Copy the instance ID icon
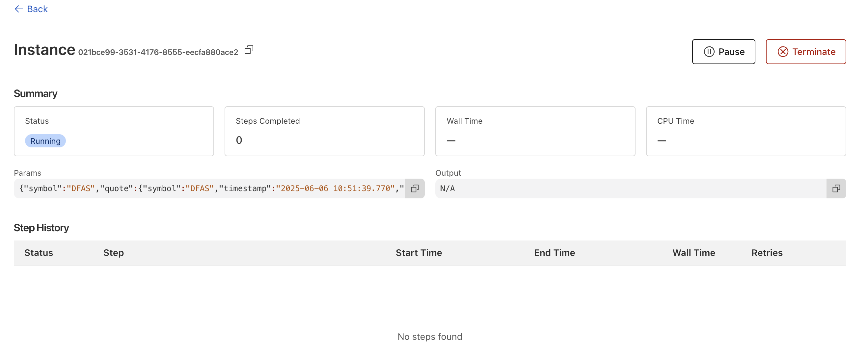 click(249, 50)
